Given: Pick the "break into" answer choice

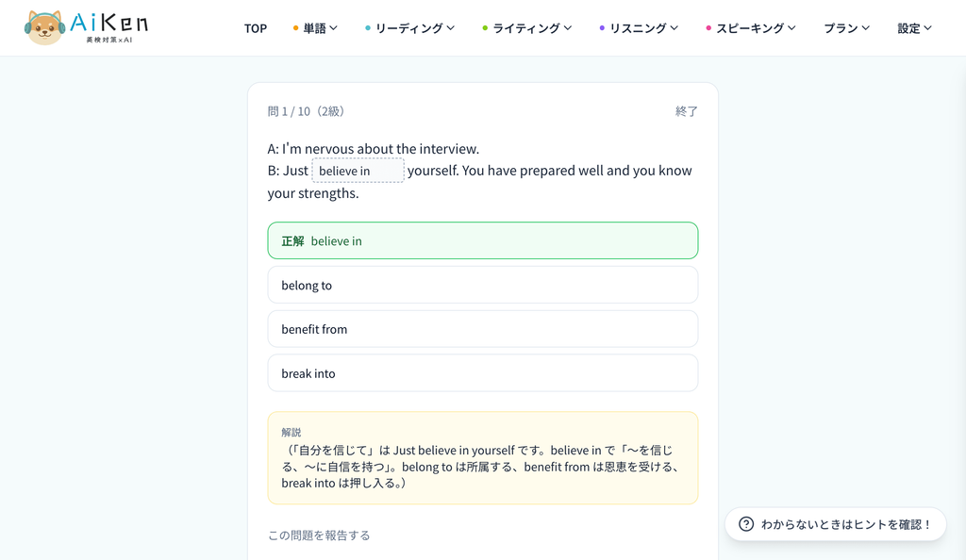Looking at the screenshot, I should 482,373.
